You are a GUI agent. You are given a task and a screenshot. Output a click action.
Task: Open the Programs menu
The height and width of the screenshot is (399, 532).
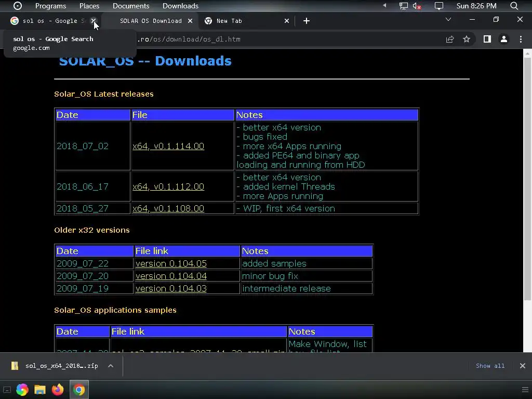click(x=50, y=6)
